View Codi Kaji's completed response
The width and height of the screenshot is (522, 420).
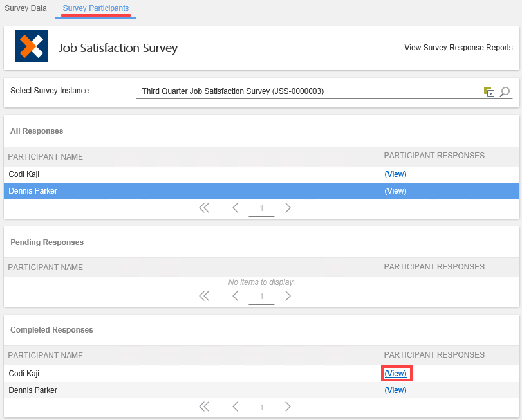(395, 374)
